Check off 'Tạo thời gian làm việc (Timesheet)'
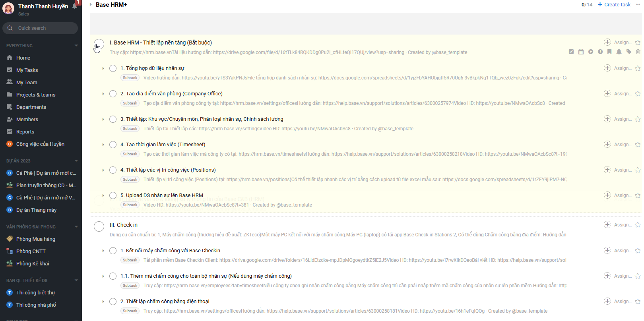The width and height of the screenshot is (644, 321). tap(113, 145)
